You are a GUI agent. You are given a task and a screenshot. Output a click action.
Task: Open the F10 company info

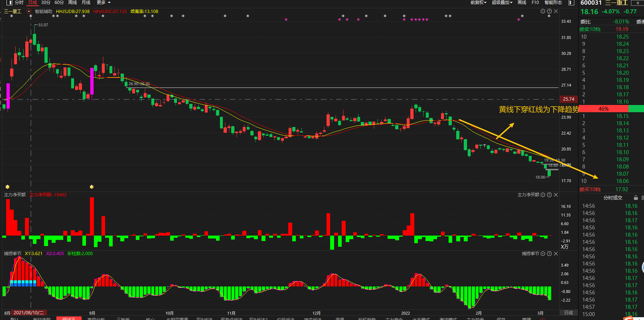click(x=535, y=3)
